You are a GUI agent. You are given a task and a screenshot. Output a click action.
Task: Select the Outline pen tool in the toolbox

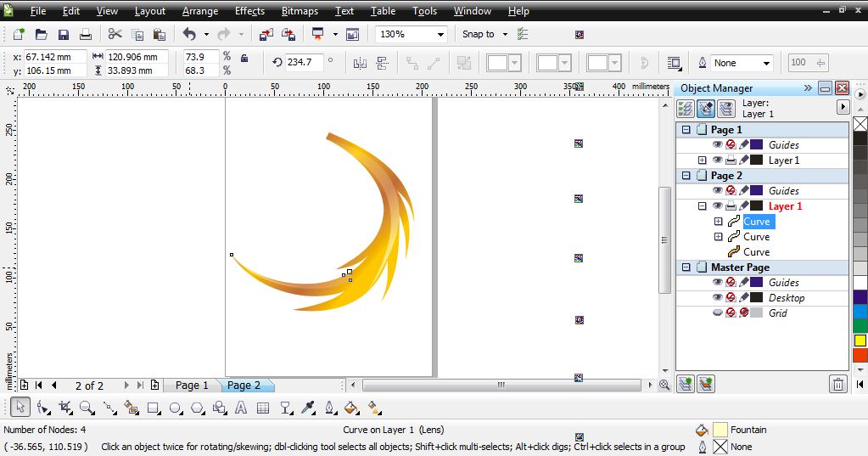[330, 408]
